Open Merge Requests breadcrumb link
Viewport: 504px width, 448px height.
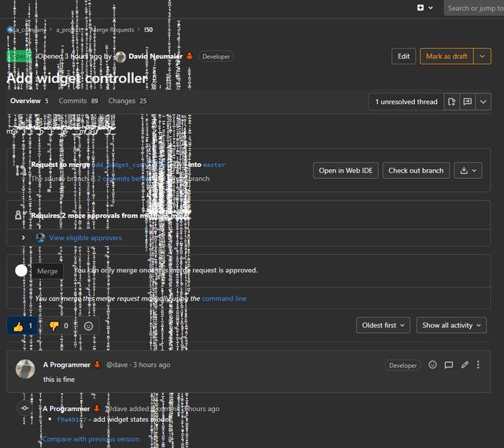click(112, 30)
